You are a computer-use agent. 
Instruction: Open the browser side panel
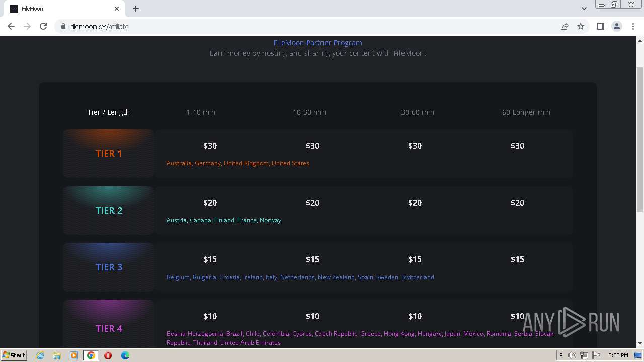pos(600,26)
